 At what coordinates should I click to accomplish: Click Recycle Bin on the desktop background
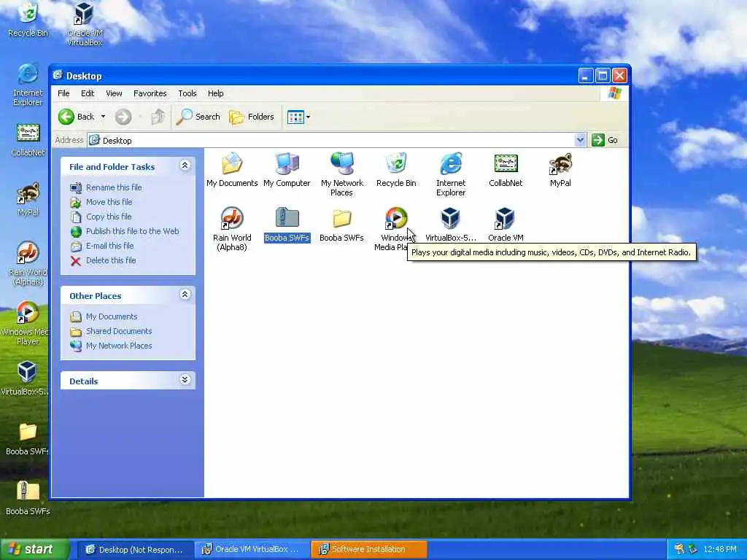[28, 20]
